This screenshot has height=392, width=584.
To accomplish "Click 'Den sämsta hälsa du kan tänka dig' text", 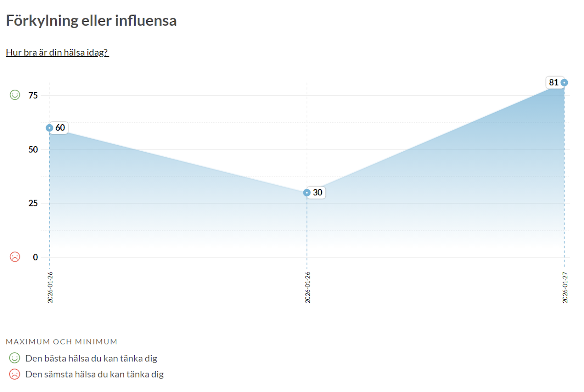I will click(94, 374).
